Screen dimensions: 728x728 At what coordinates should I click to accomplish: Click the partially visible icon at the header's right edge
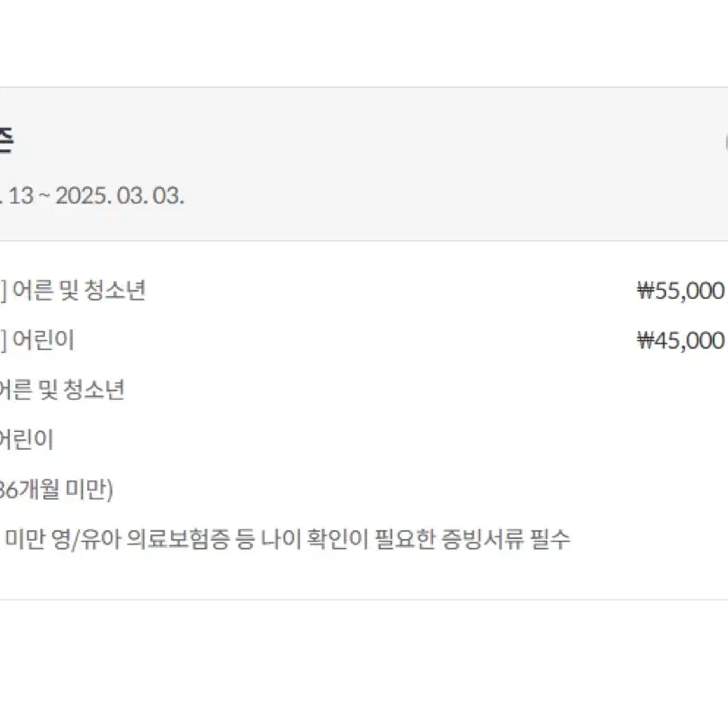[726, 142]
